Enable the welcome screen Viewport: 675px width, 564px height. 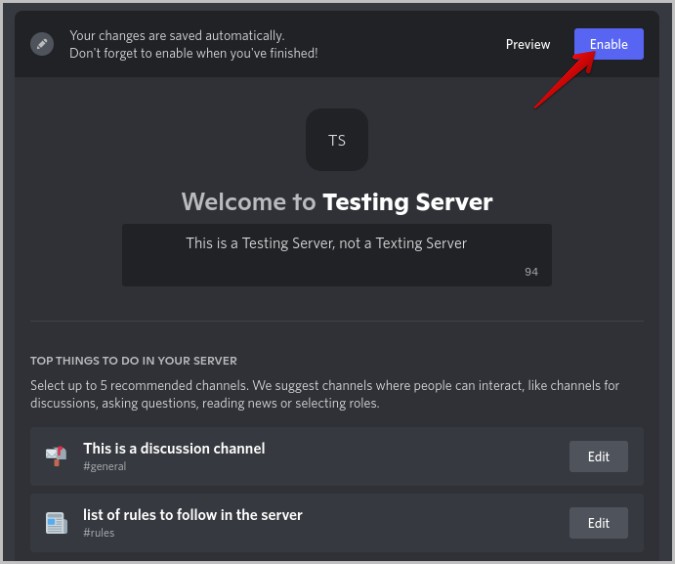pyautogui.click(x=609, y=44)
